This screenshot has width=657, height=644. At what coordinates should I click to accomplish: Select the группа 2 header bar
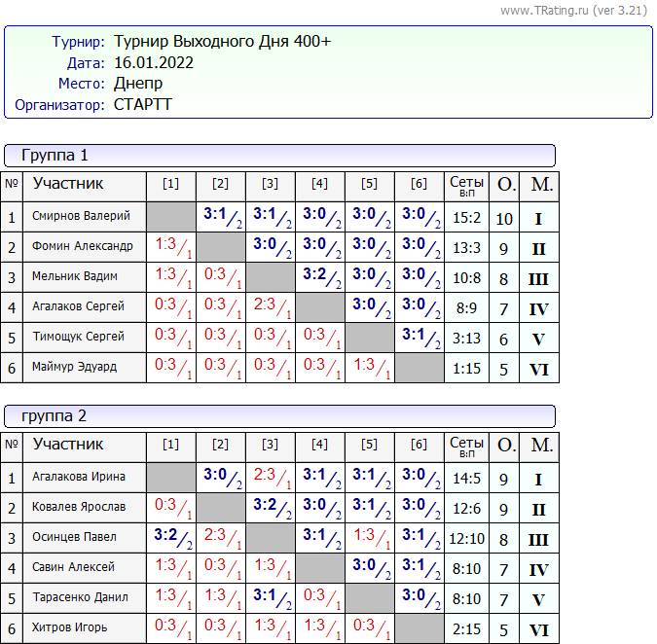tap(279, 416)
